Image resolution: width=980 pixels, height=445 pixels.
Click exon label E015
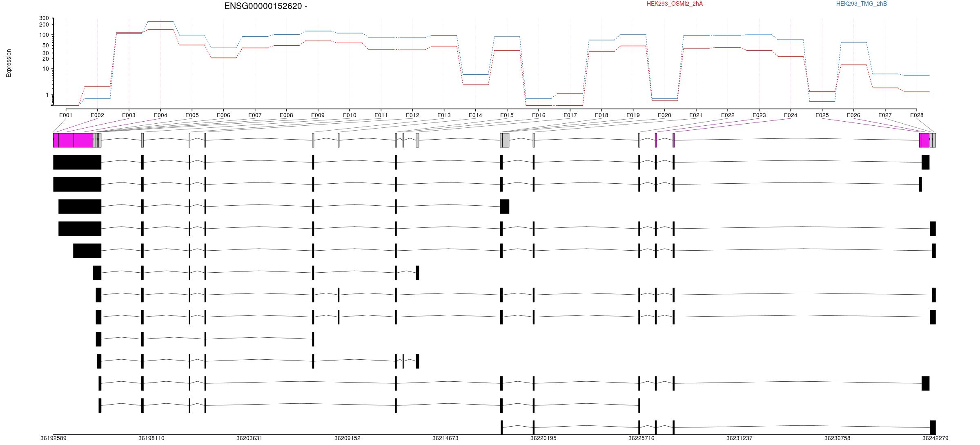[x=507, y=115]
